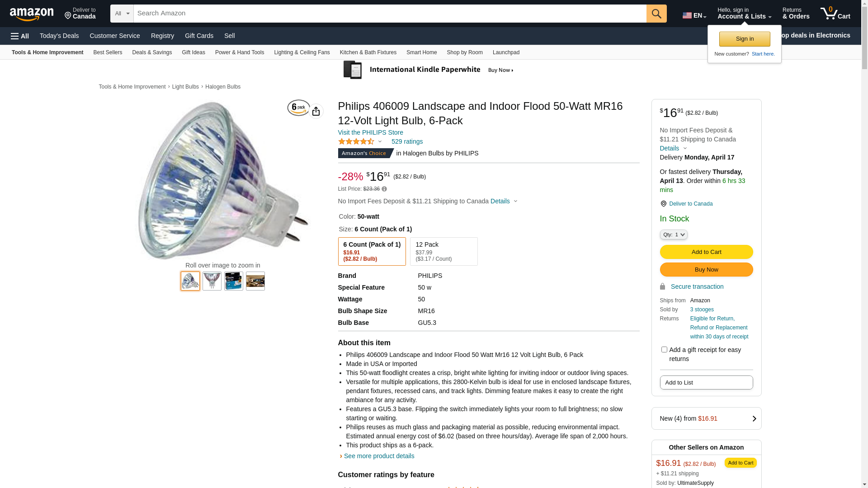Image resolution: width=868 pixels, height=488 pixels.
Task: Click the Amazon logo
Action: pyautogui.click(x=32, y=14)
